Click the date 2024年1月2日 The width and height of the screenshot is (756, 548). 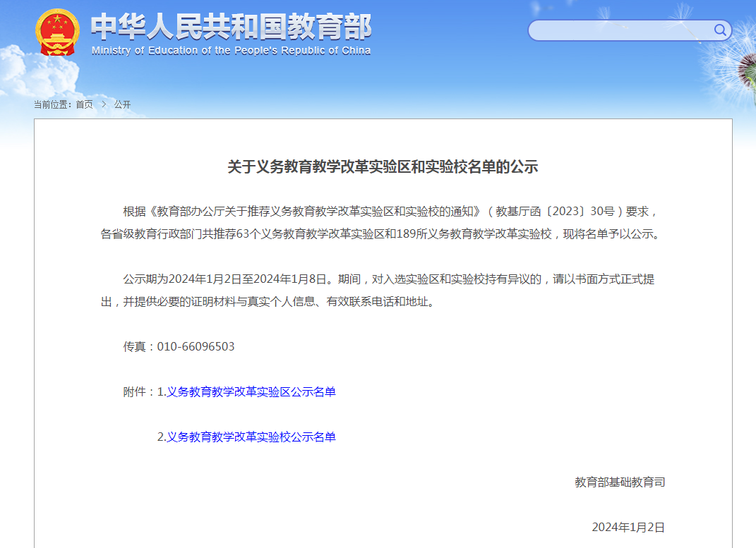[628, 528]
